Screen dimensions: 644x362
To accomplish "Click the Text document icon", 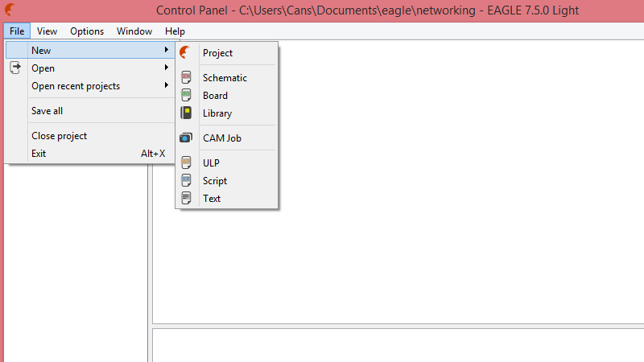I will [186, 198].
